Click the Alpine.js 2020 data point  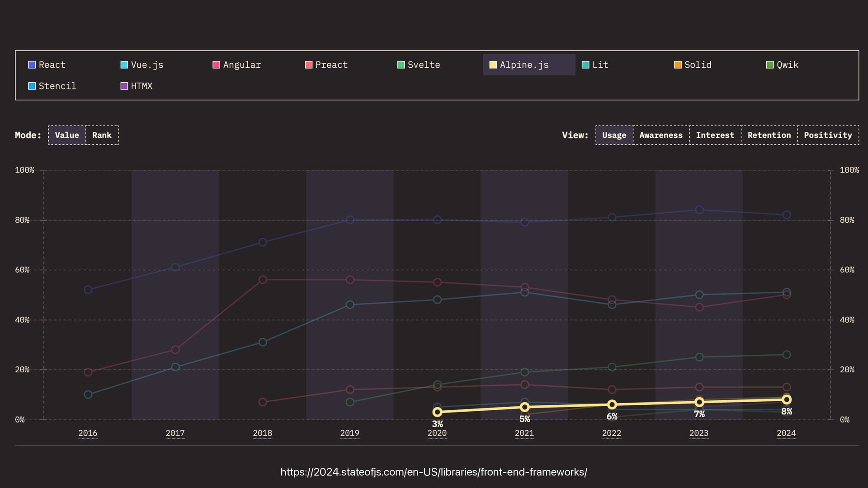[x=437, y=412]
